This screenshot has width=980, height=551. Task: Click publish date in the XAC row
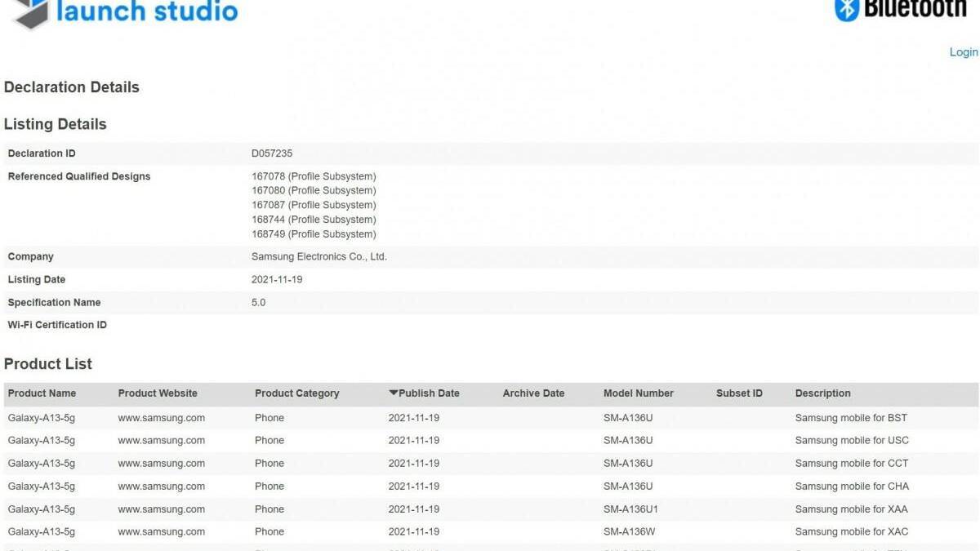[414, 532]
